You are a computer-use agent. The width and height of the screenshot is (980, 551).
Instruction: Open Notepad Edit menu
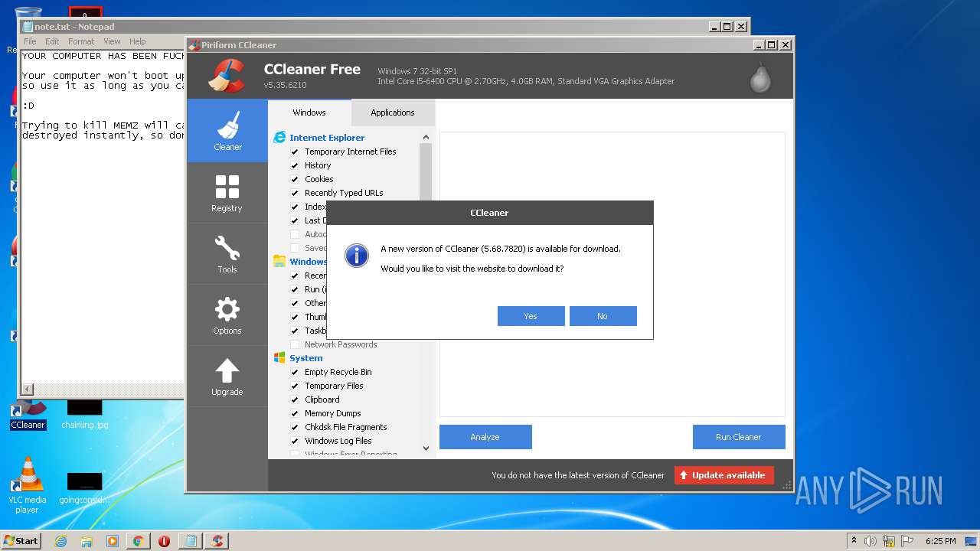click(x=52, y=41)
